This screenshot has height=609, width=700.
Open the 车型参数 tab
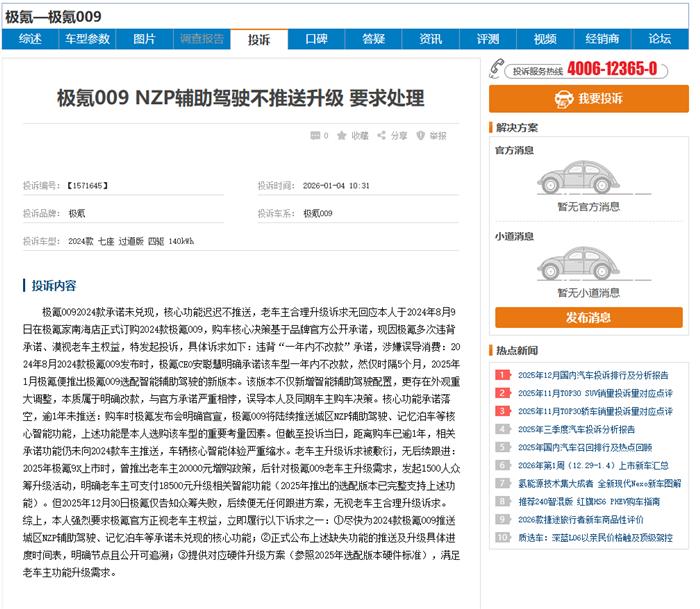[87, 39]
